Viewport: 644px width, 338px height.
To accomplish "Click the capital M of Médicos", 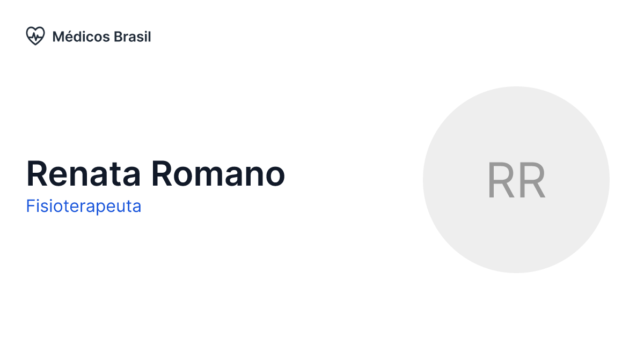I will [x=57, y=36].
